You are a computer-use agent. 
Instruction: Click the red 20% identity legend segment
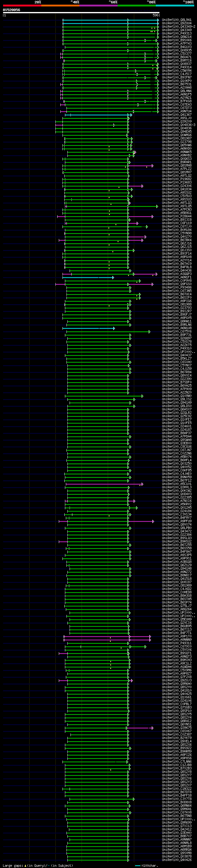[x=22, y=6]
